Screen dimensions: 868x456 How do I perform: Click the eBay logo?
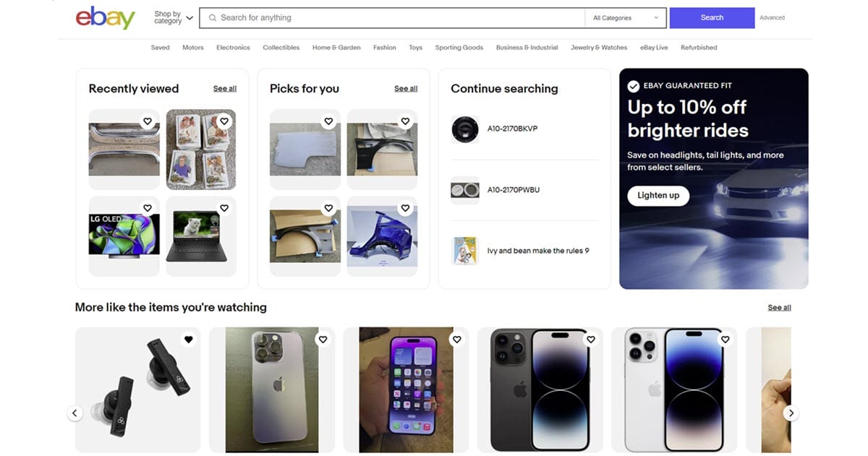point(106,17)
